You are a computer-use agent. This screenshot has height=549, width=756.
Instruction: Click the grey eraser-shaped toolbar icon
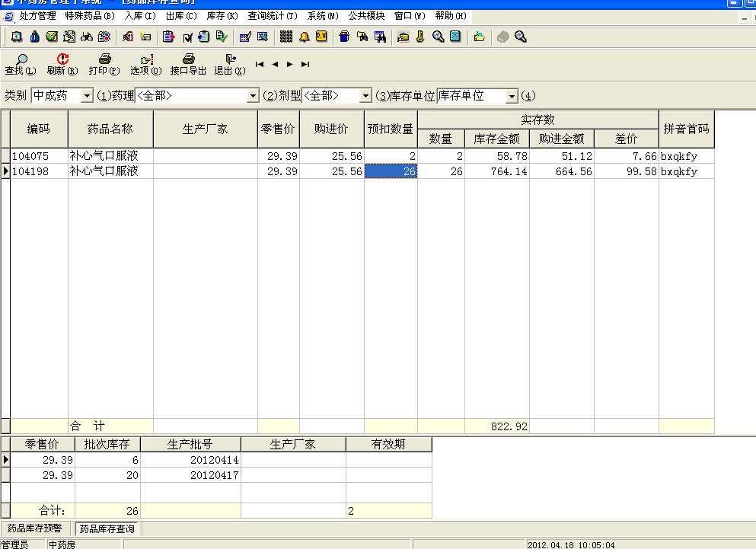[x=503, y=37]
